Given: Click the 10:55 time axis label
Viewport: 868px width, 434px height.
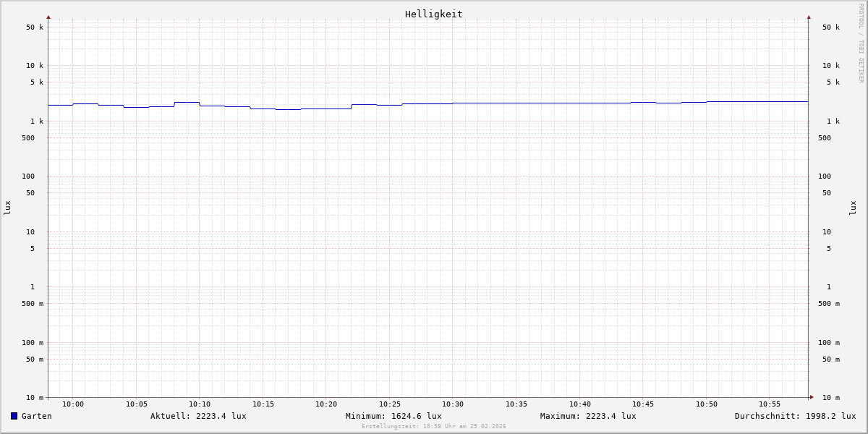Looking at the screenshot, I should [770, 404].
